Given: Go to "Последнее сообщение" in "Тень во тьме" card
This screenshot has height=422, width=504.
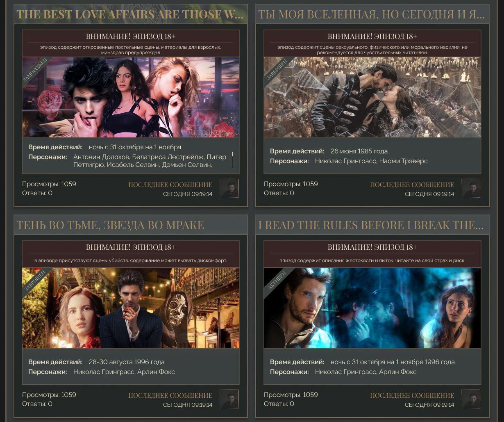Looking at the screenshot, I should (x=170, y=395).
